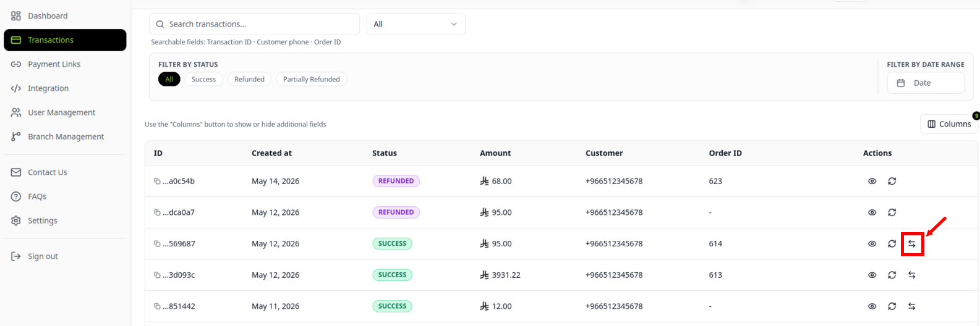Open Contact Us page
Viewport: 980px width, 326px height.
pos(65,172)
